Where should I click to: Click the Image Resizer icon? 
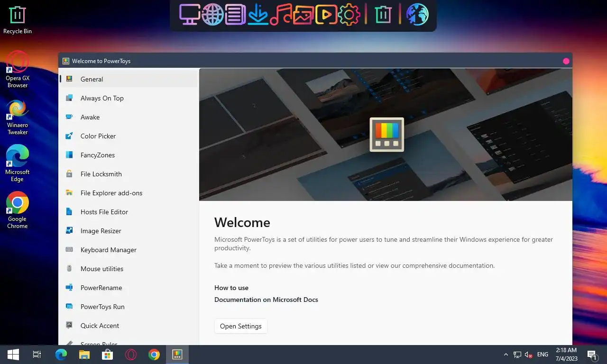(69, 231)
